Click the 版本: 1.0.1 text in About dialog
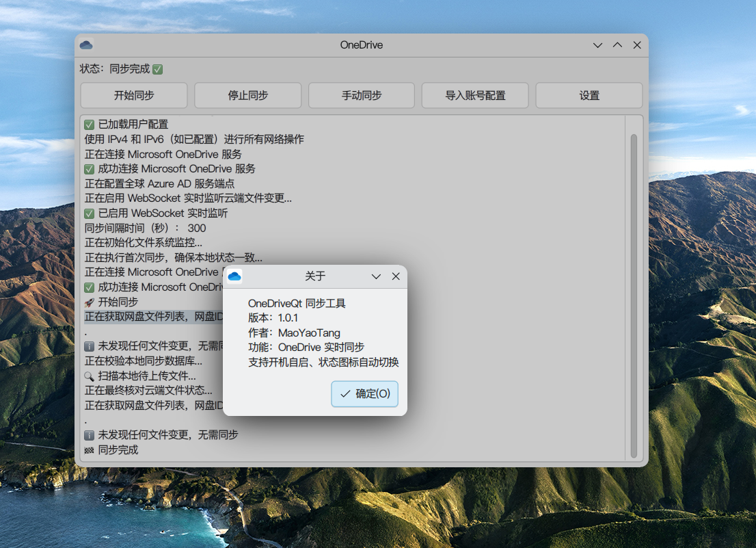The width and height of the screenshot is (756, 548). (273, 318)
